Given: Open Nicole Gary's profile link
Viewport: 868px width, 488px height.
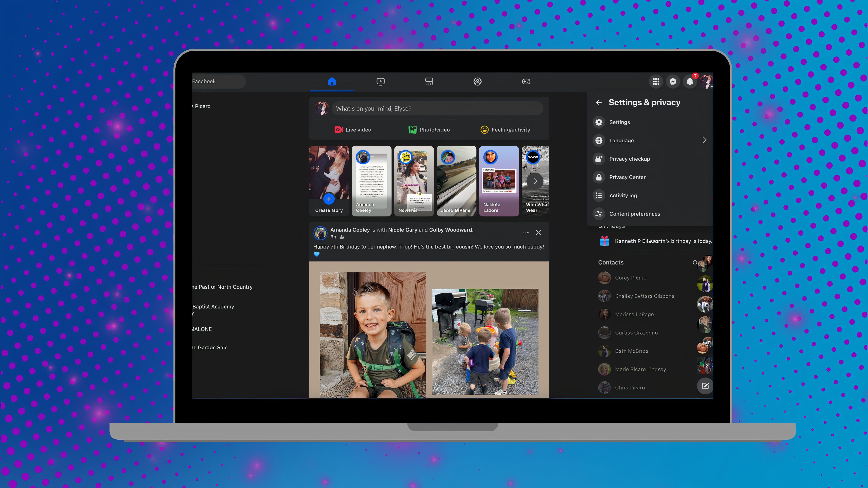Looking at the screenshot, I should (403, 230).
